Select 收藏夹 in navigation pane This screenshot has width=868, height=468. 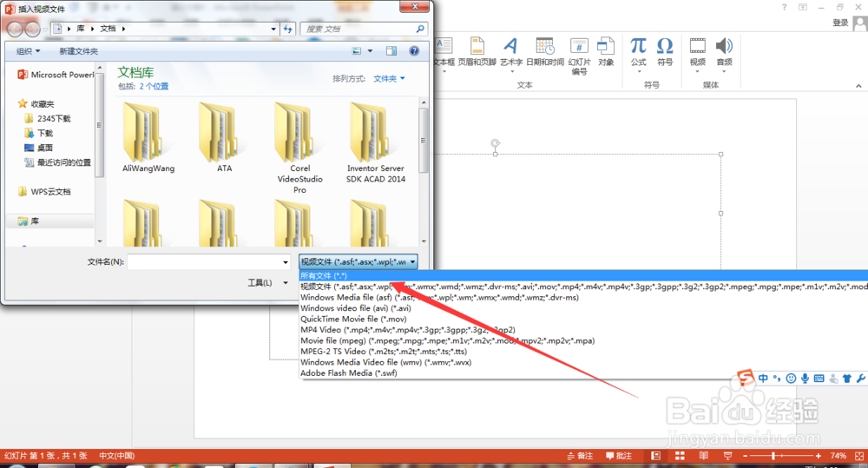(x=36, y=104)
